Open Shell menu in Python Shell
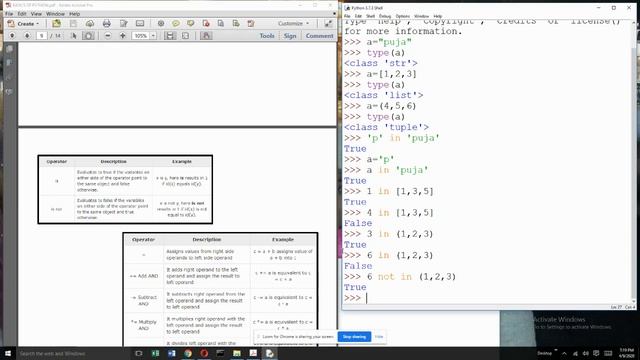 (x=371, y=16)
